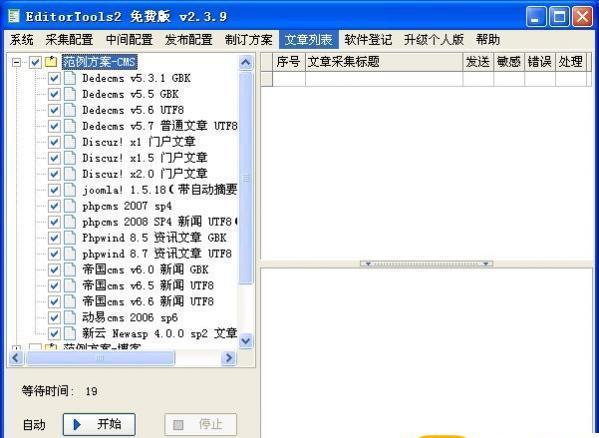
Task: Click document icon beside Discuz! x1.5 门户文章
Action: pyautogui.click(x=70, y=158)
